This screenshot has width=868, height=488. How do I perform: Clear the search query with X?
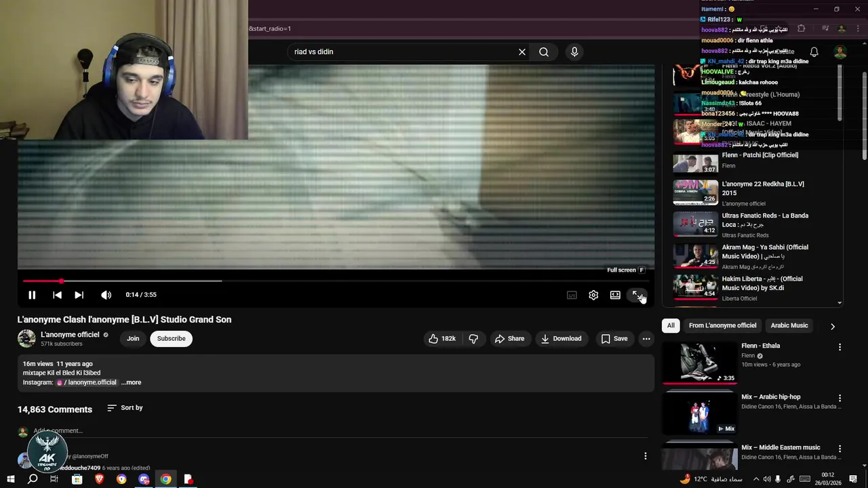tap(522, 52)
